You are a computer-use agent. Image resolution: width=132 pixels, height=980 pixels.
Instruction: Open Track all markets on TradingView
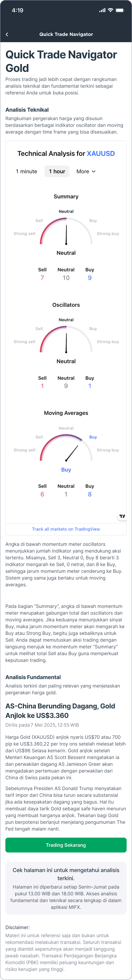coord(66,529)
